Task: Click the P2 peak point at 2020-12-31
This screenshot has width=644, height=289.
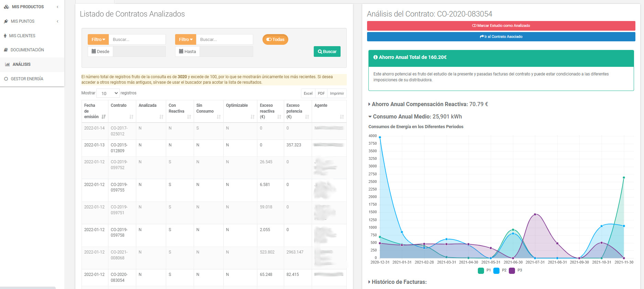Action: 380,137
